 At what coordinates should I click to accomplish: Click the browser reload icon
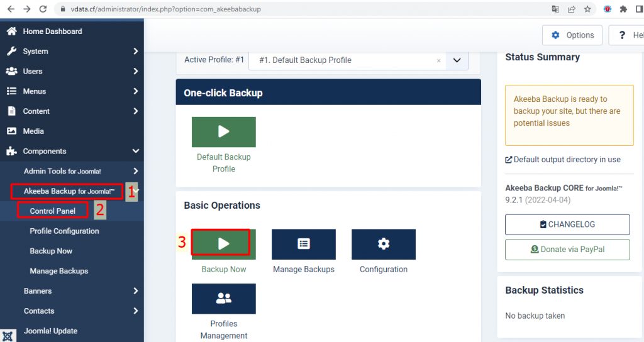(x=43, y=9)
